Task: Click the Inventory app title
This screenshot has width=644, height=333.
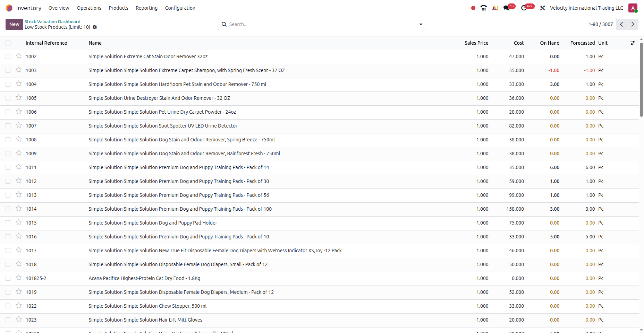Action: 29,8
